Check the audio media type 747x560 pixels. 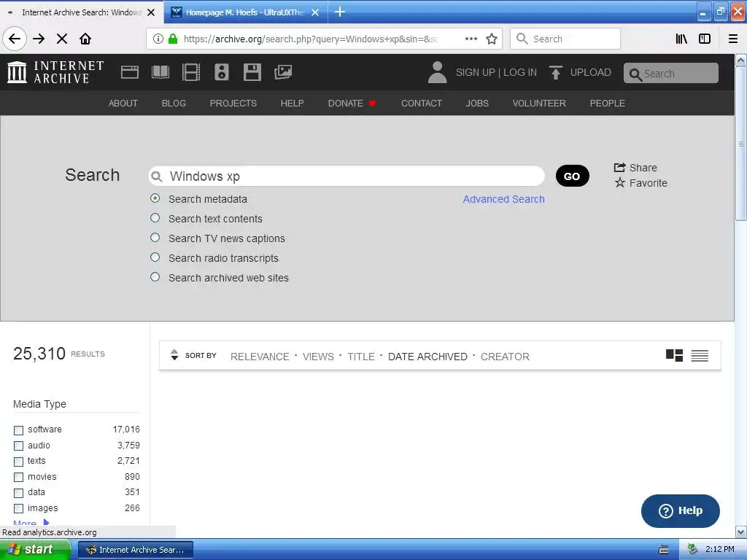[x=18, y=446]
